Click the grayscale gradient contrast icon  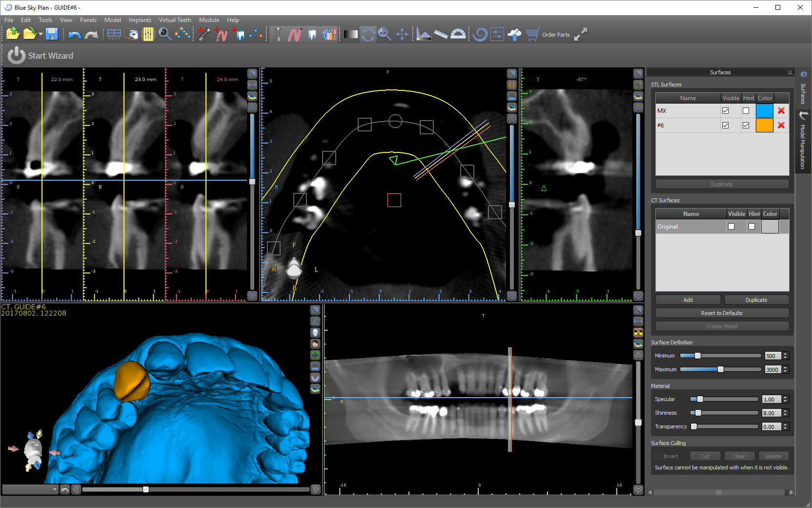pyautogui.click(x=350, y=34)
